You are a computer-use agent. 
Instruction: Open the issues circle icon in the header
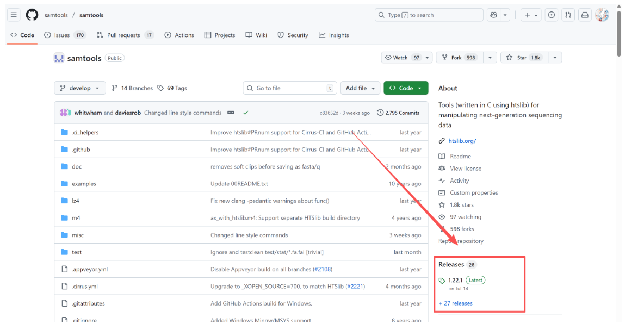[x=551, y=15]
